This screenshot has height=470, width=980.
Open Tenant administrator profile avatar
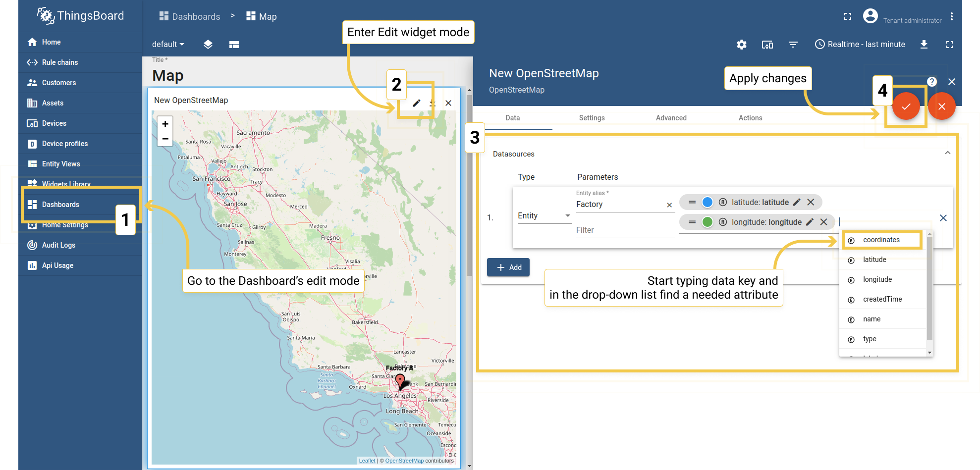(x=871, y=16)
